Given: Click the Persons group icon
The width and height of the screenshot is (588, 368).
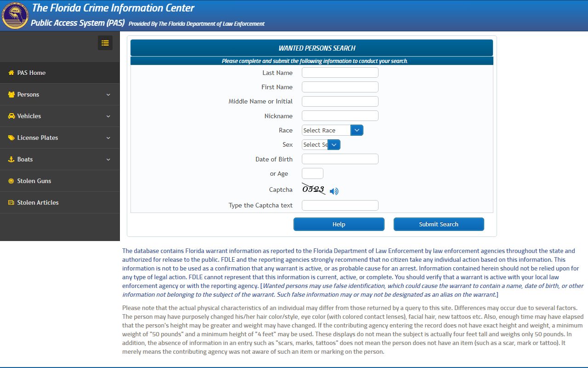Looking at the screenshot, I should (11, 94).
